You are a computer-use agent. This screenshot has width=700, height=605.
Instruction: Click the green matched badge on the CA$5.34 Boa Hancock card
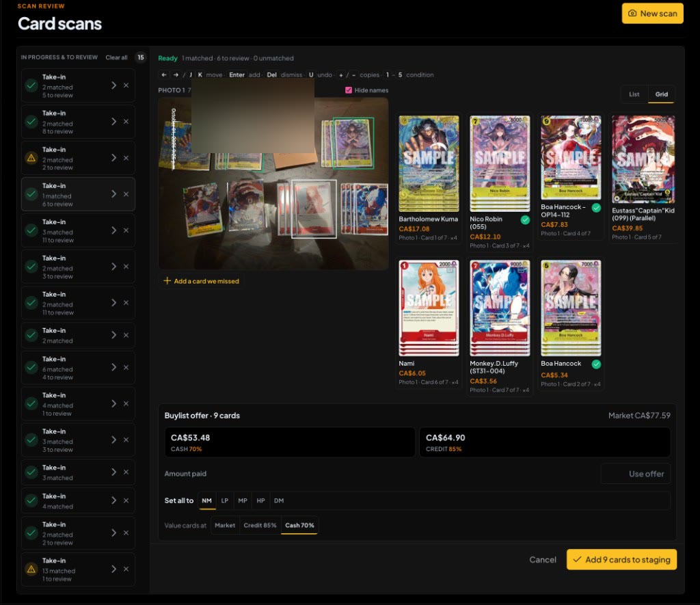[596, 364]
